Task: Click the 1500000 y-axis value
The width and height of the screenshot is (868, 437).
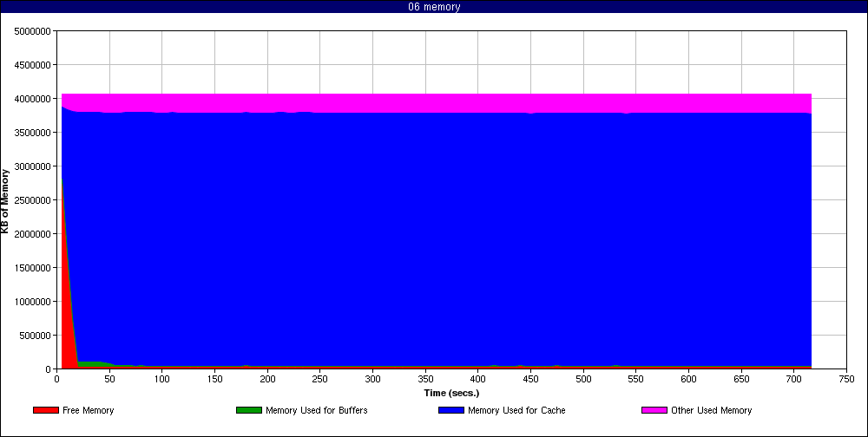Action: (x=34, y=268)
